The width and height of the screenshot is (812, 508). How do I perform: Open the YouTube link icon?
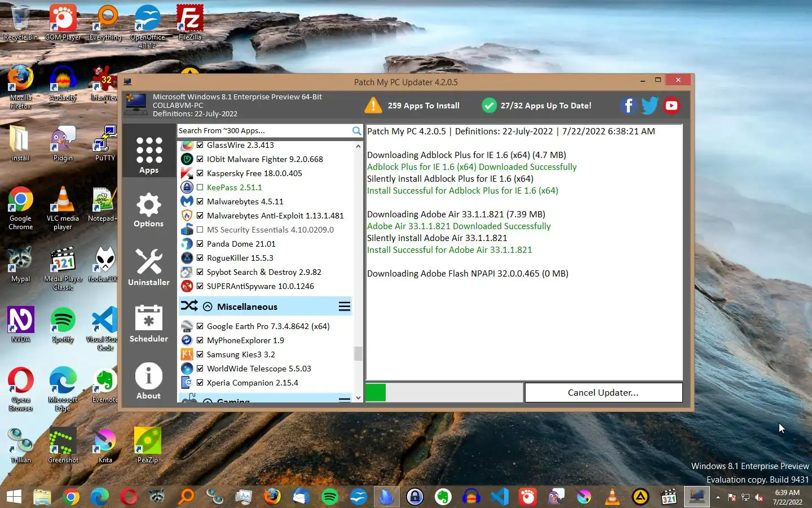(x=671, y=106)
